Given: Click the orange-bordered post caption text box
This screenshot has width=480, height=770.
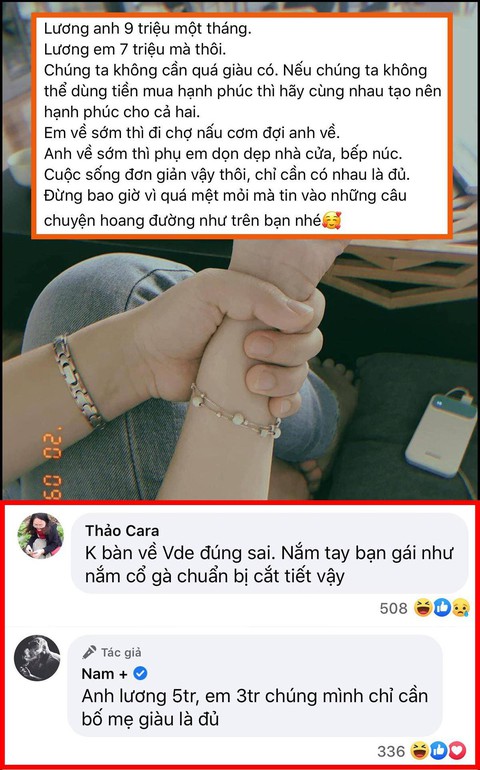Looking at the screenshot, I should (242, 126).
